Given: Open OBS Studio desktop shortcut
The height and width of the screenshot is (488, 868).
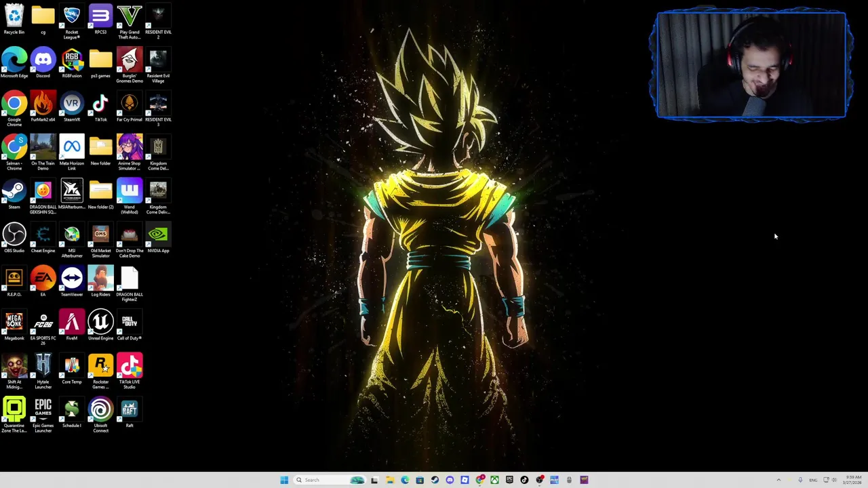Looking at the screenshot, I should [x=14, y=239].
